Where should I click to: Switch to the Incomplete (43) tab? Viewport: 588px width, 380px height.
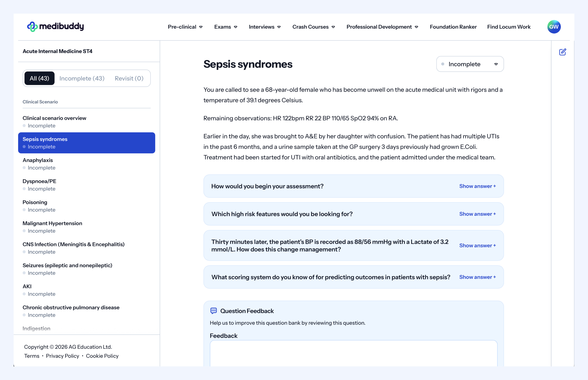point(82,78)
